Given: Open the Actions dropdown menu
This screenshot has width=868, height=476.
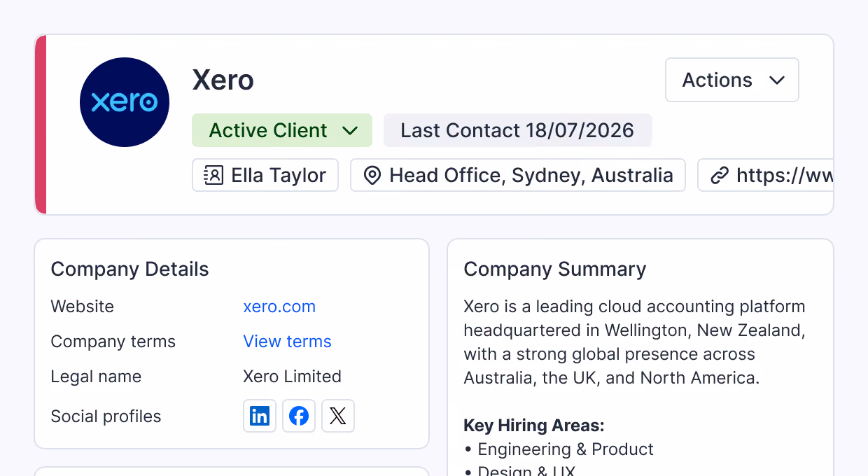Looking at the screenshot, I should tap(732, 80).
